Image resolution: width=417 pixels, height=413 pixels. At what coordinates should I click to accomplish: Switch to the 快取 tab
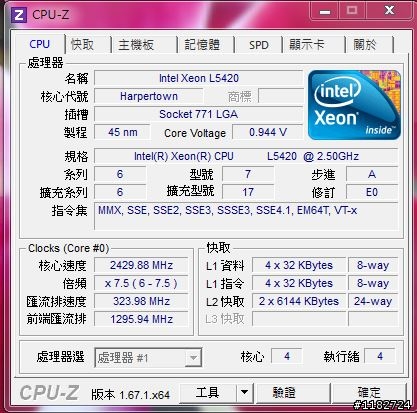[82, 44]
